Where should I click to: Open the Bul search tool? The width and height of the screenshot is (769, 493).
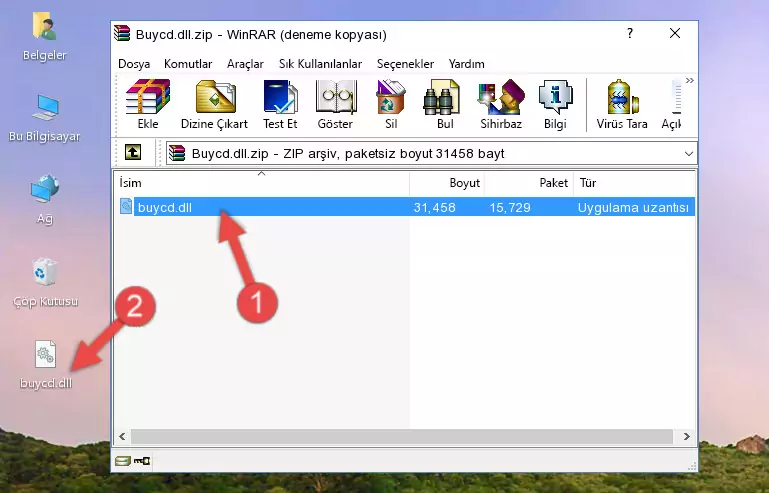[x=444, y=104]
